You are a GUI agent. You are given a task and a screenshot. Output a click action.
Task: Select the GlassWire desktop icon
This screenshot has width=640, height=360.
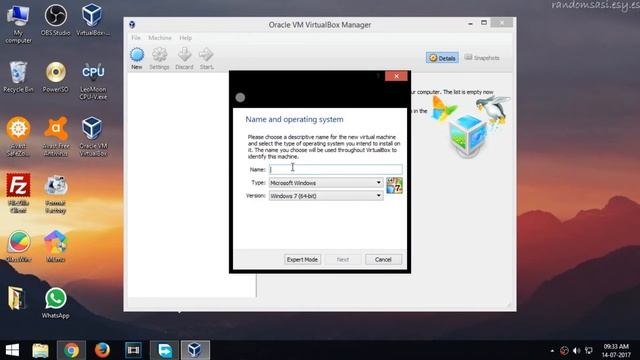tap(18, 246)
